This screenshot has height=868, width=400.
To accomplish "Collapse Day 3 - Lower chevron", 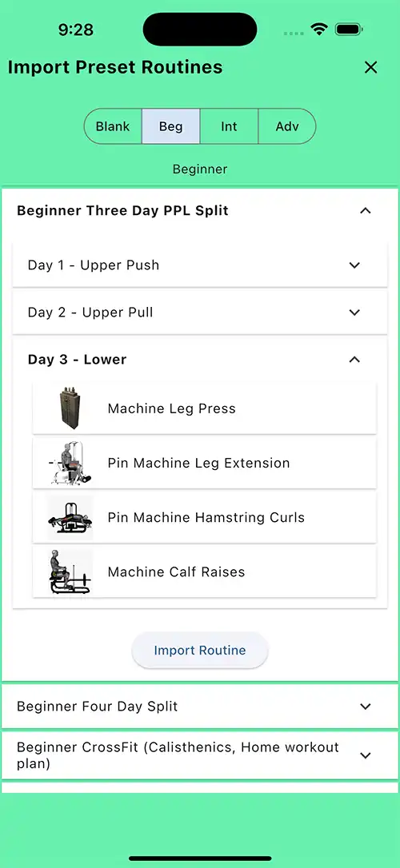I will pyautogui.click(x=354, y=360).
